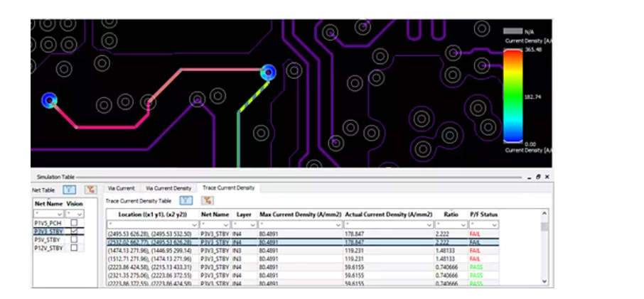Image resolution: width=644 pixels, height=299 pixels.
Task: Open the P/F Status filter dropdown
Action: tap(494, 224)
